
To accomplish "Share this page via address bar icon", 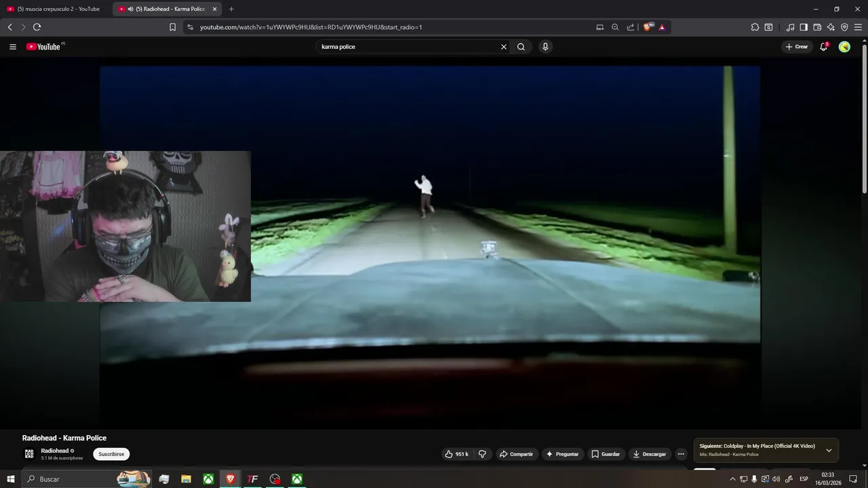I will (x=631, y=27).
